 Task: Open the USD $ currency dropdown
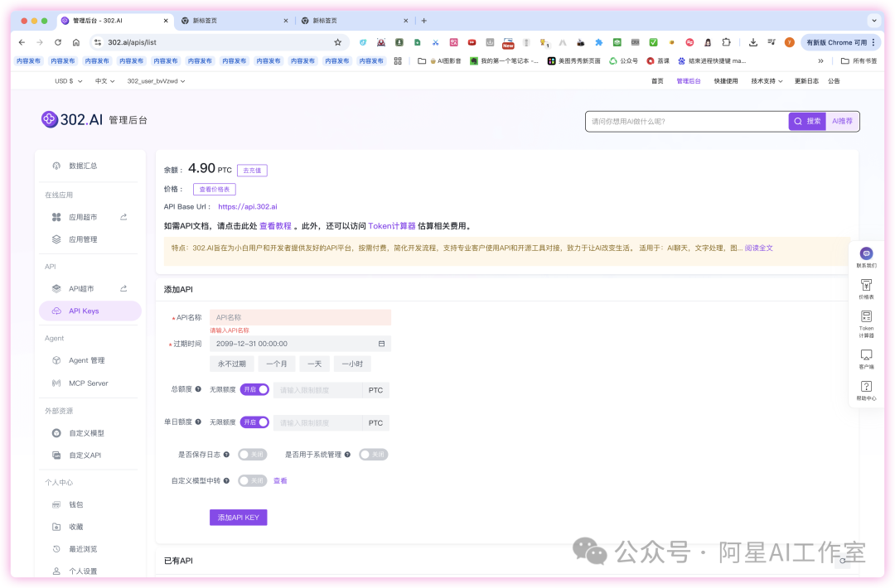point(69,81)
